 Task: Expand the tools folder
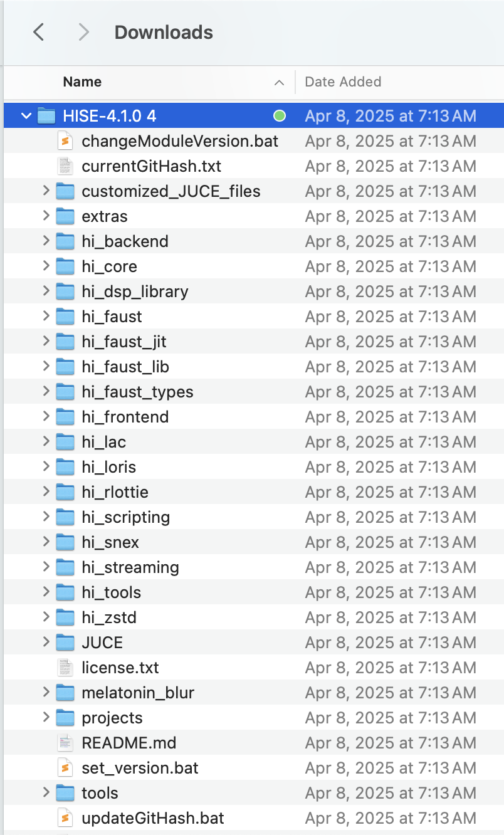coord(46,793)
